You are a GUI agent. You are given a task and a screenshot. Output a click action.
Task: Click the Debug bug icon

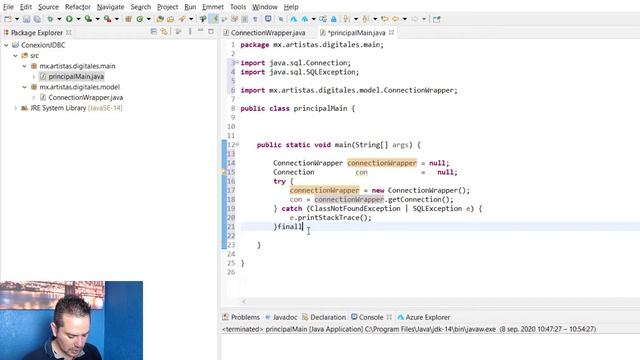[50, 19]
